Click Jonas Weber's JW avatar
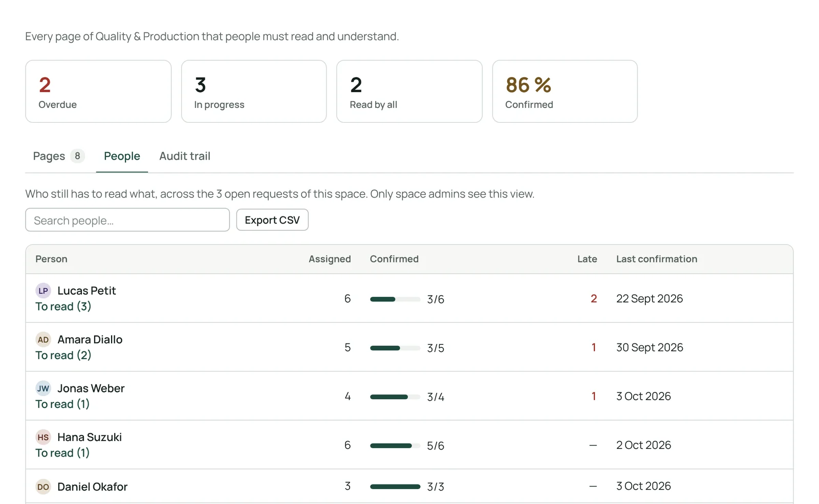 (x=44, y=388)
